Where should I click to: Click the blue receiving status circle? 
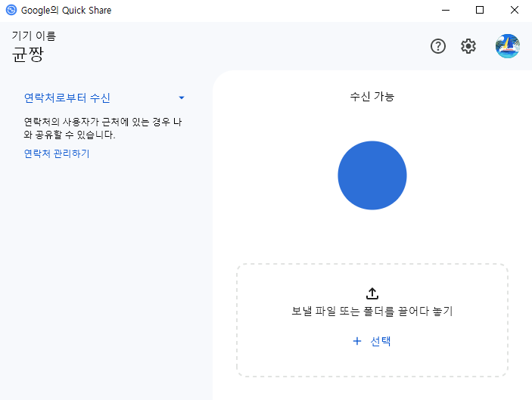point(372,175)
